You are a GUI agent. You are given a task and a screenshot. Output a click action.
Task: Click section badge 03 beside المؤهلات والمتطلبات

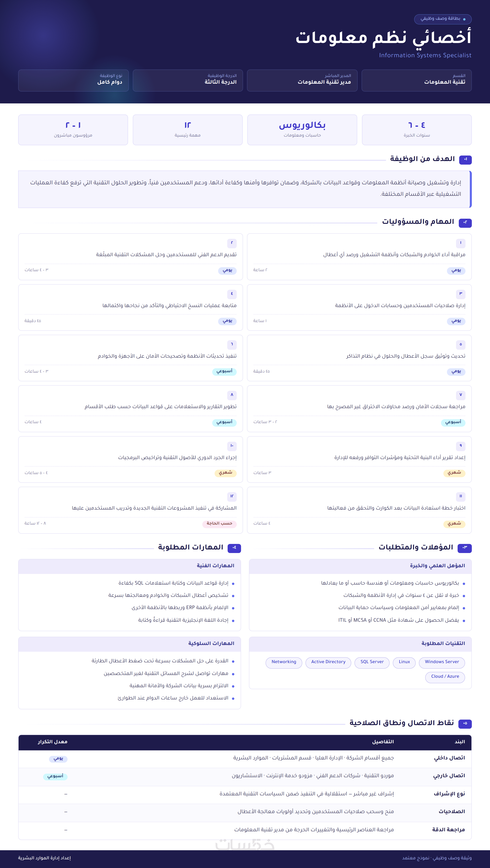[464, 547]
